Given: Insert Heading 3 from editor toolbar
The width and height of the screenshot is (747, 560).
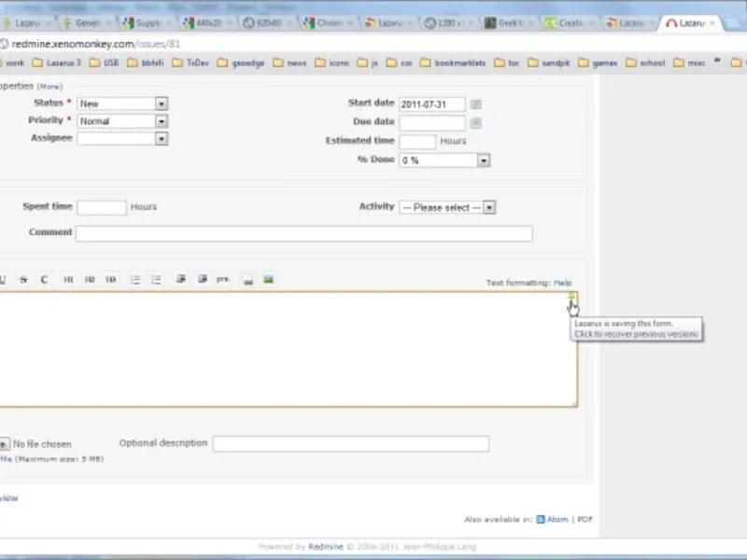Looking at the screenshot, I should [110, 279].
